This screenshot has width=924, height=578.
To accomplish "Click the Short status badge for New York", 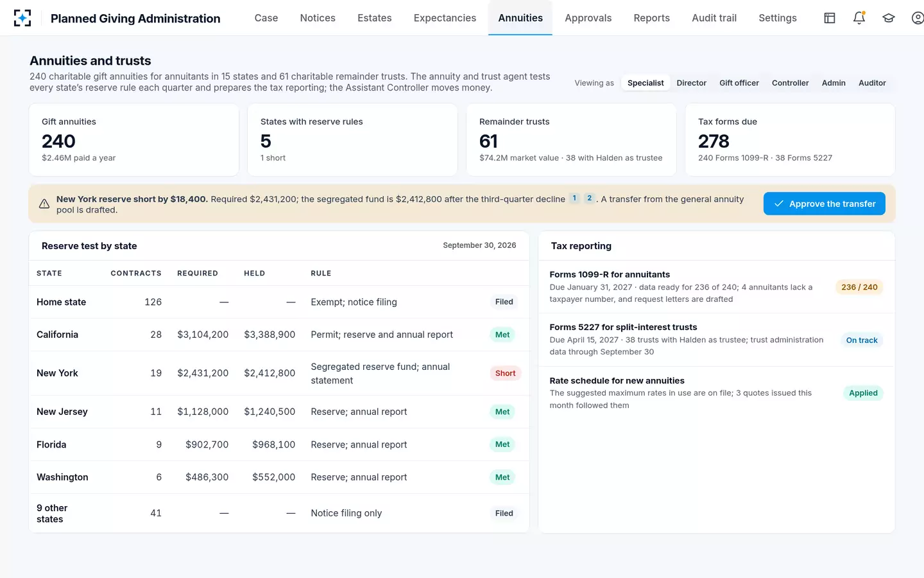I will [505, 373].
